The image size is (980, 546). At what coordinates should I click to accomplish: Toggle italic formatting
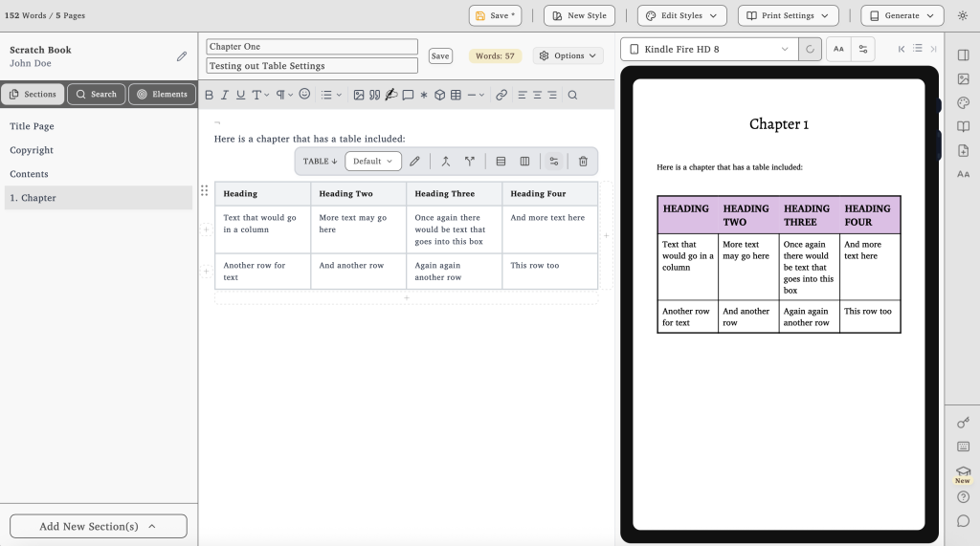224,95
